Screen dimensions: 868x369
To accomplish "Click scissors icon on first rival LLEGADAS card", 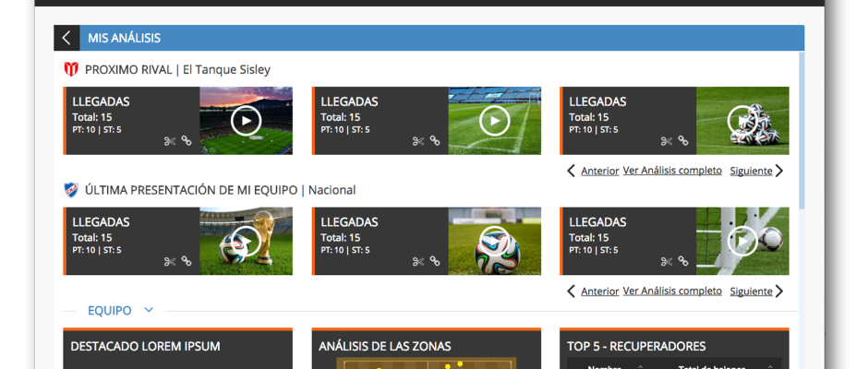I will (x=169, y=141).
